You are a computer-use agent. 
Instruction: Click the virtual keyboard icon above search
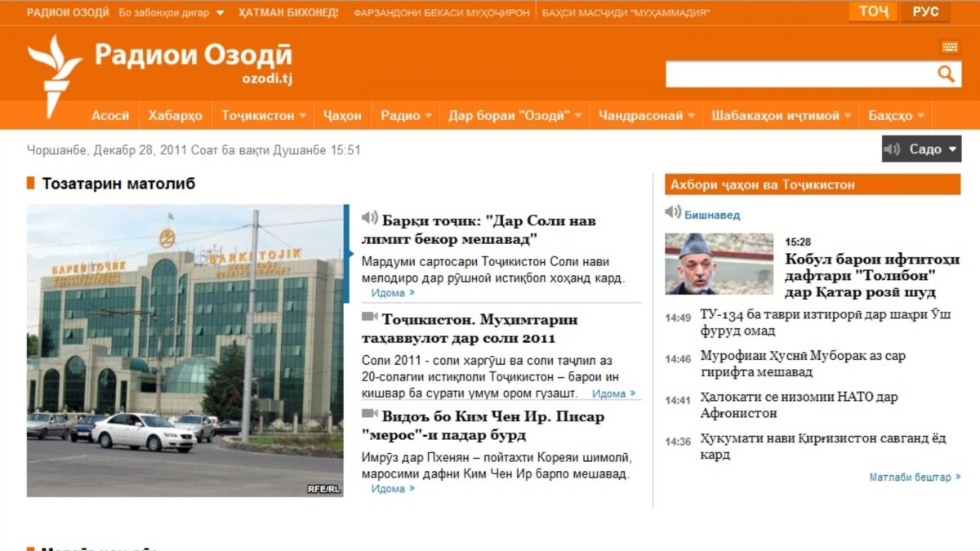950,47
